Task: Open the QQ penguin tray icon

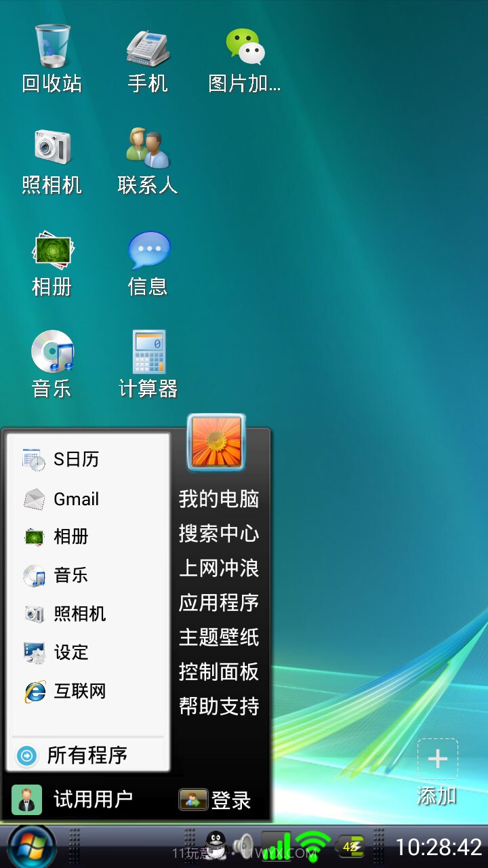Action: [216, 846]
